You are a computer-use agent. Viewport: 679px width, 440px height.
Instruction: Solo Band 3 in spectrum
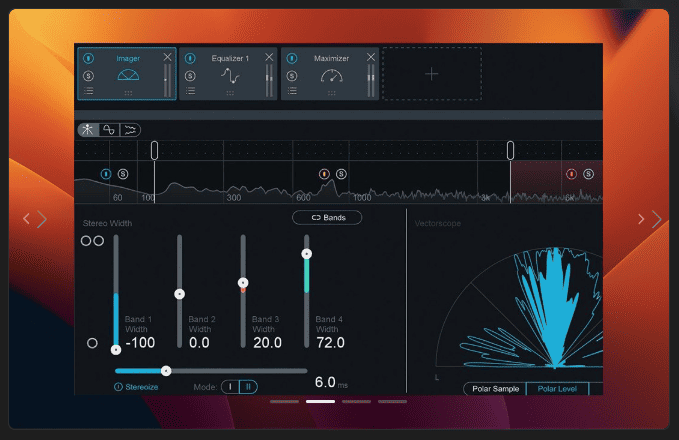[341, 174]
